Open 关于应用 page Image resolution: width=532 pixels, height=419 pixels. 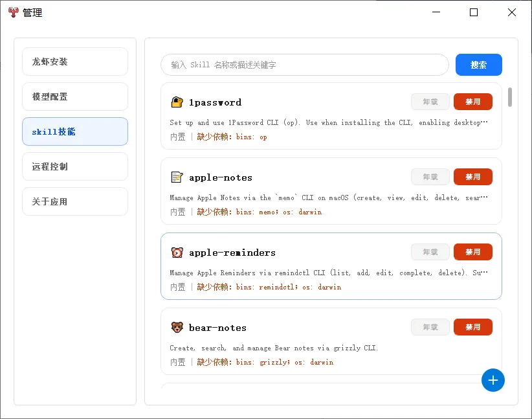pos(75,201)
